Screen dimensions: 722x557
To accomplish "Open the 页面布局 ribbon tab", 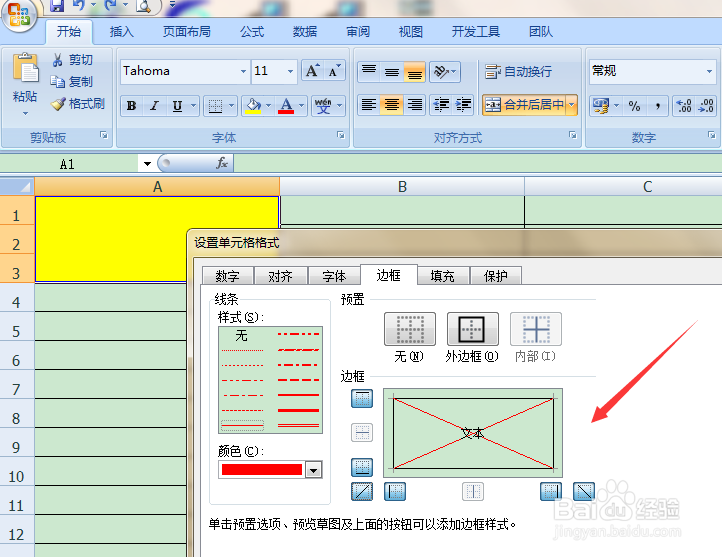I will tap(186, 32).
